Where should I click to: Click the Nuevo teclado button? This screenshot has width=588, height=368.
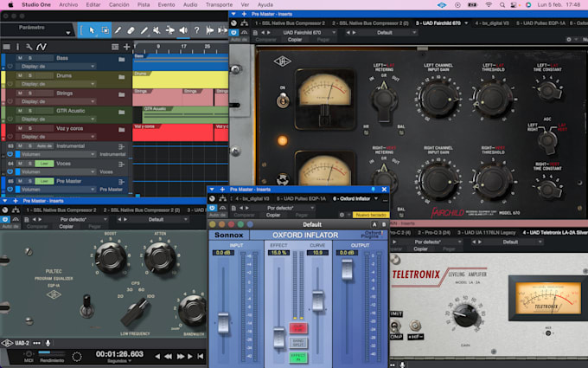pos(370,215)
